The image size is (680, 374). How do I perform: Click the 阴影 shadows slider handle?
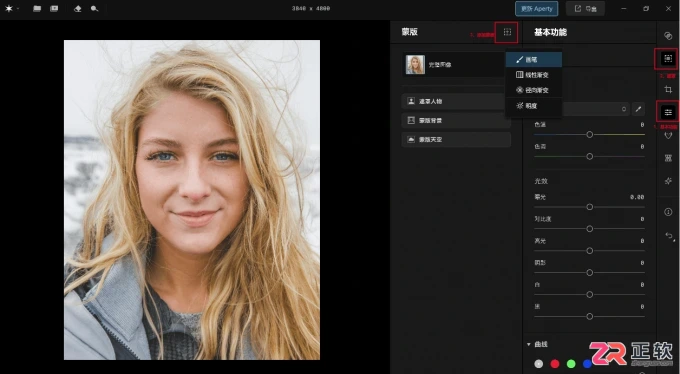pos(589,272)
